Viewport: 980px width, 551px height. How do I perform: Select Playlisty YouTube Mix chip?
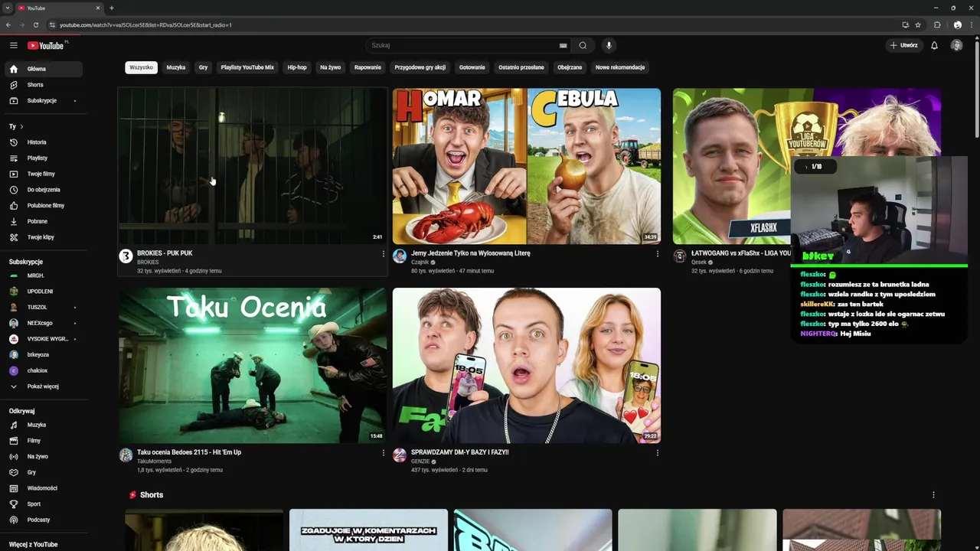[247, 67]
